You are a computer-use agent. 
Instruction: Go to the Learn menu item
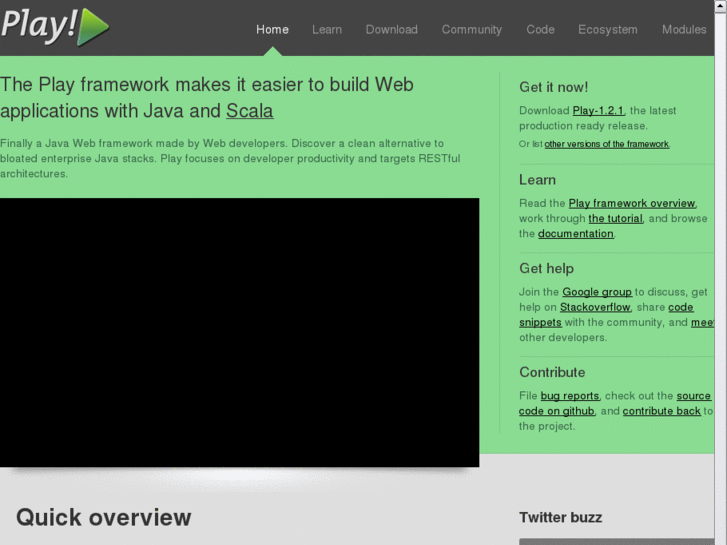(327, 29)
